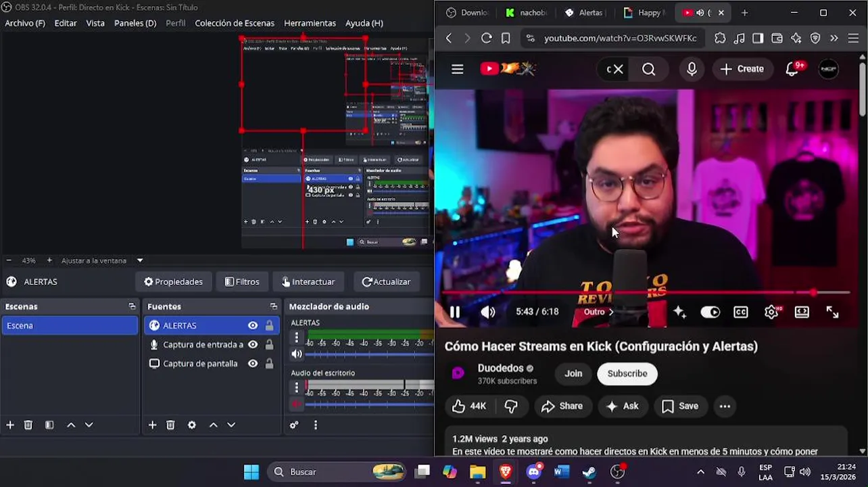Search with YouTube voice microphone

[692, 69]
